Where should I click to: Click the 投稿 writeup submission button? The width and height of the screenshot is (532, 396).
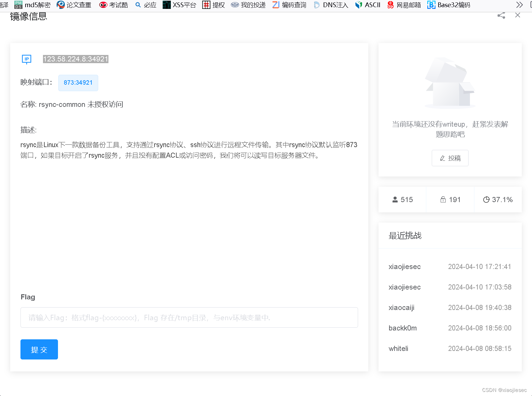pos(450,158)
